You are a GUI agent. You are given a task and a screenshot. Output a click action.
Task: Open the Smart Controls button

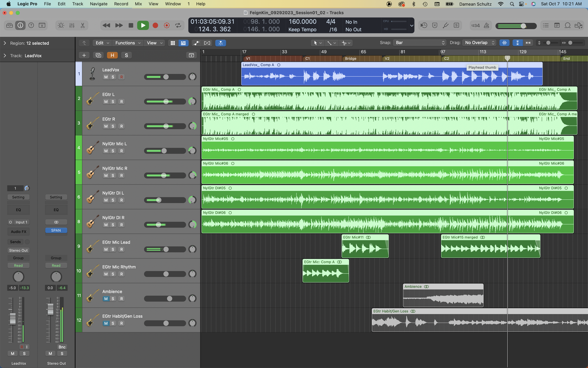[x=61, y=25]
